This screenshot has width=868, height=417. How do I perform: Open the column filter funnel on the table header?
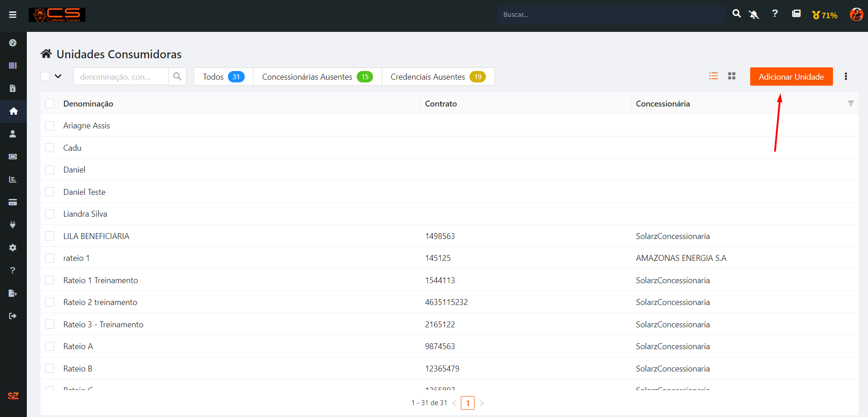[851, 103]
